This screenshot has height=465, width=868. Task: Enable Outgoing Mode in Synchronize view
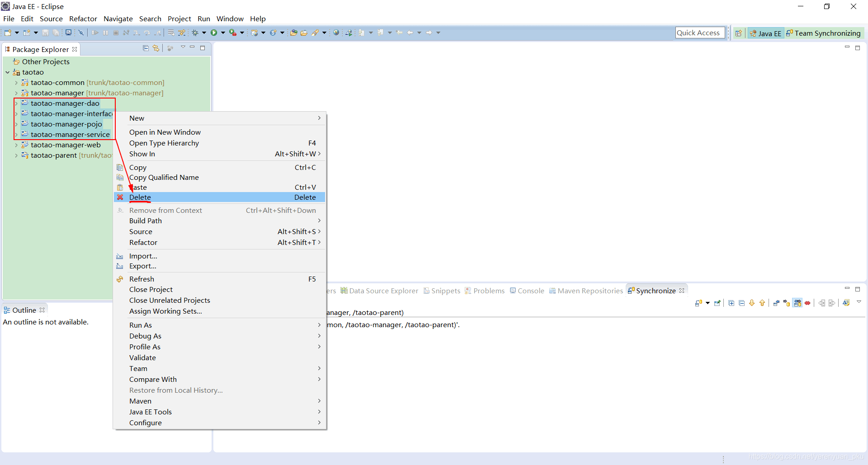[787, 303]
